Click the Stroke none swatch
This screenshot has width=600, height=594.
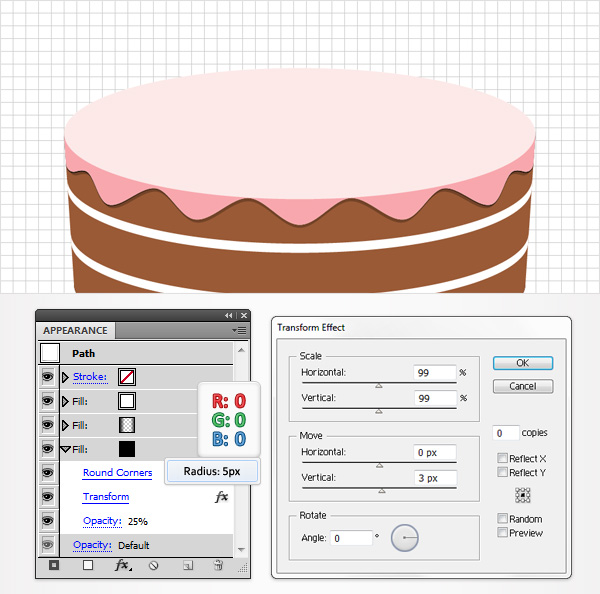click(x=127, y=377)
